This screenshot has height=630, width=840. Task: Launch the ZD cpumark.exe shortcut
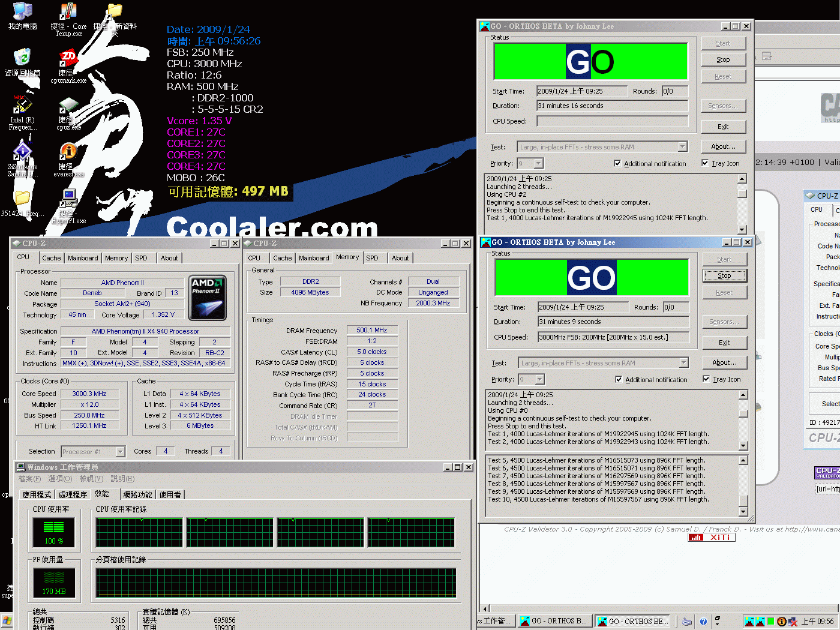(68, 59)
